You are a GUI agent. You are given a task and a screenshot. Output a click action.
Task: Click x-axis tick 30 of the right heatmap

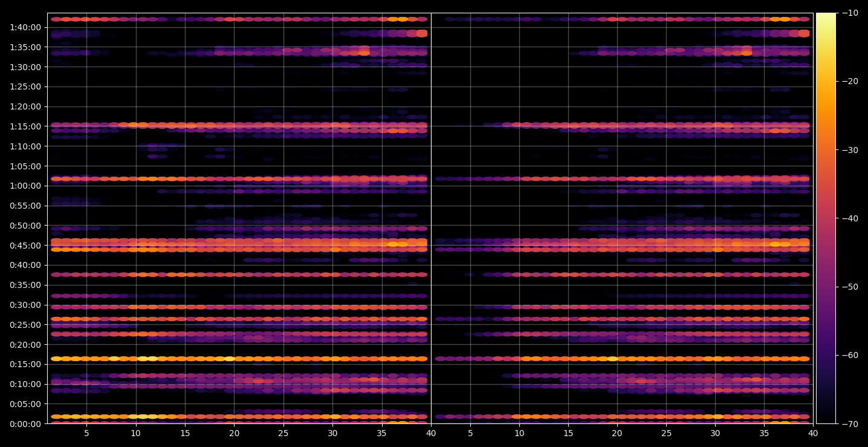[x=715, y=433]
